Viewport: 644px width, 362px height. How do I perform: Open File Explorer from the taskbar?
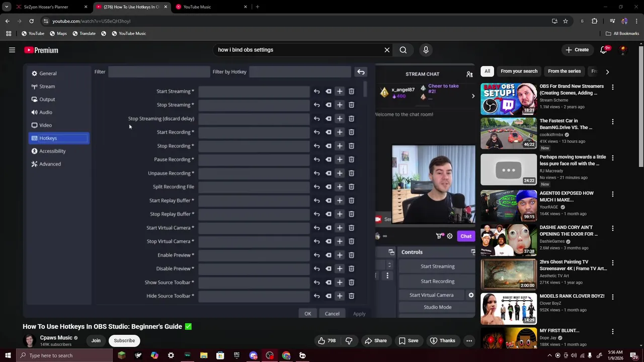[x=204, y=355]
